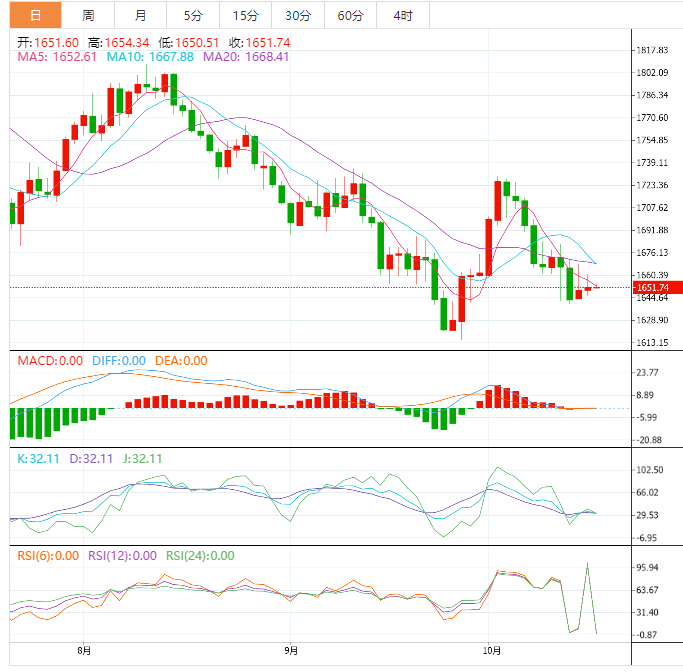Click the 1739.11 price axis label

(652, 162)
